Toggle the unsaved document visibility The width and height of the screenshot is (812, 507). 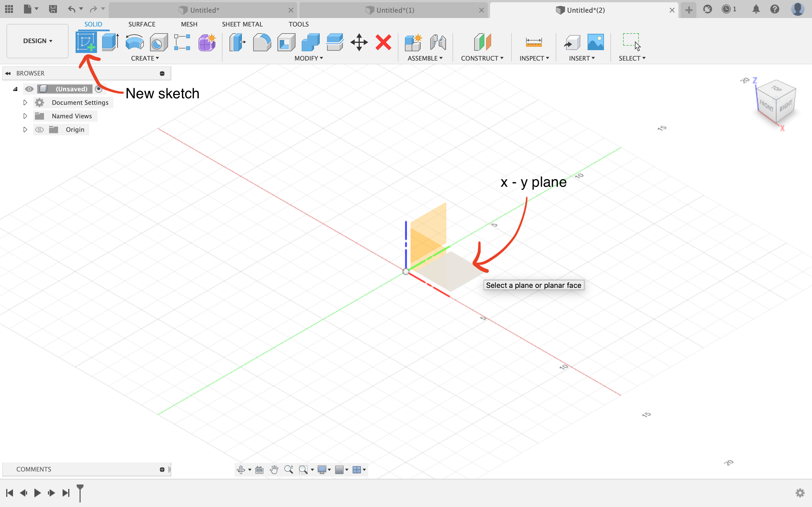tap(29, 89)
